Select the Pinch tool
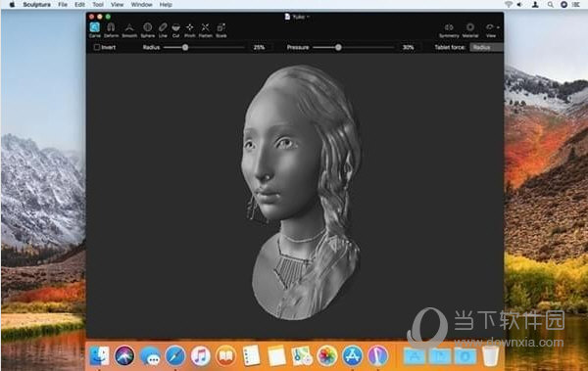 [190, 30]
